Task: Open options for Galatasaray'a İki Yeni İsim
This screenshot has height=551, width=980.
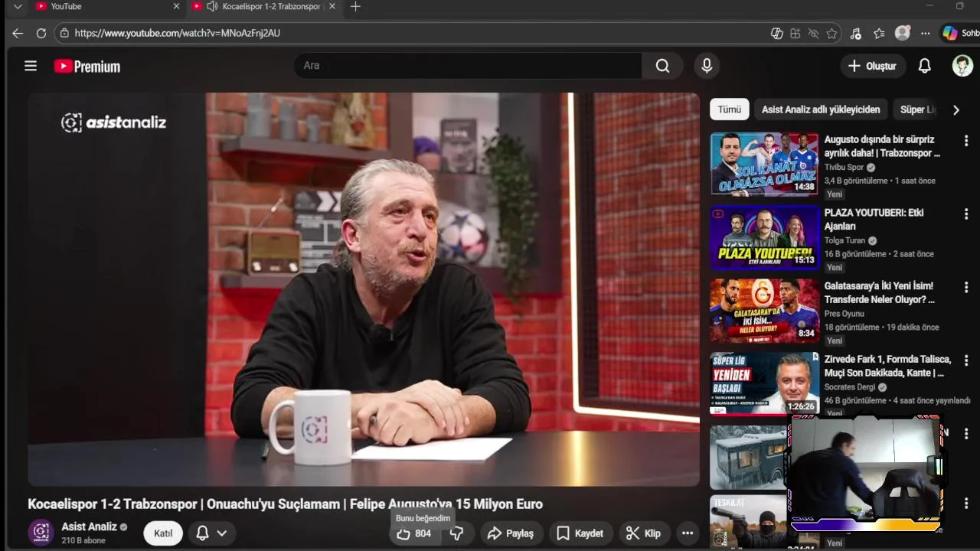Action: pos(966,288)
